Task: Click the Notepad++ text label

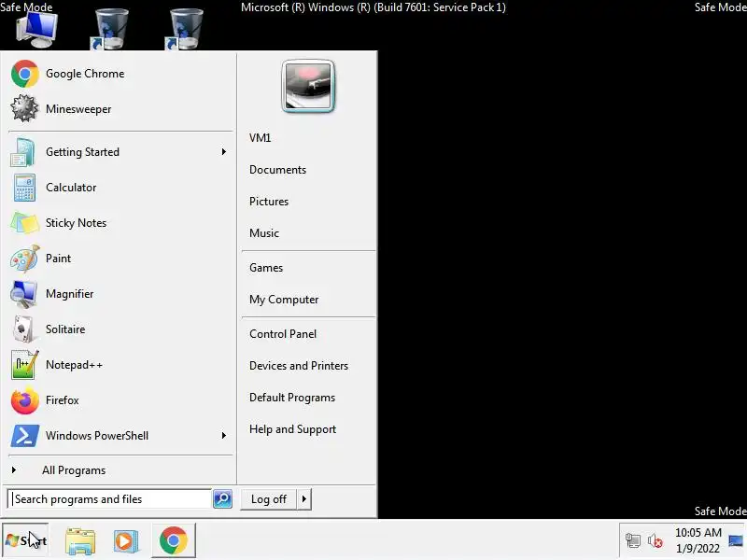Action: pyautogui.click(x=75, y=365)
